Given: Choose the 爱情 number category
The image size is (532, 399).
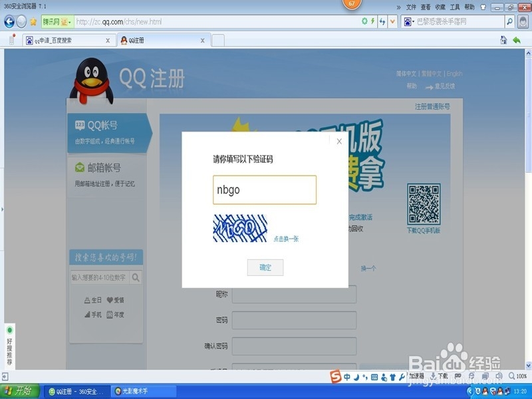Looking at the screenshot, I should pyautogui.click(x=115, y=300).
